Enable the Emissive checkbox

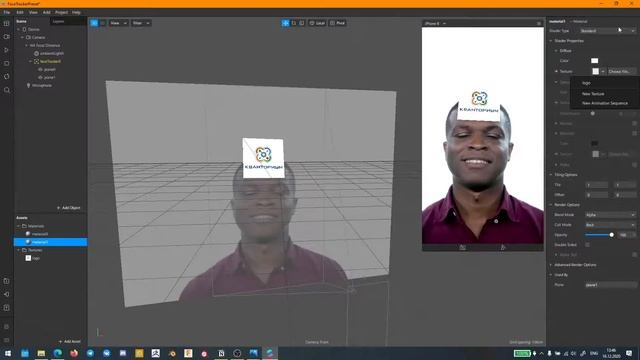634,133
